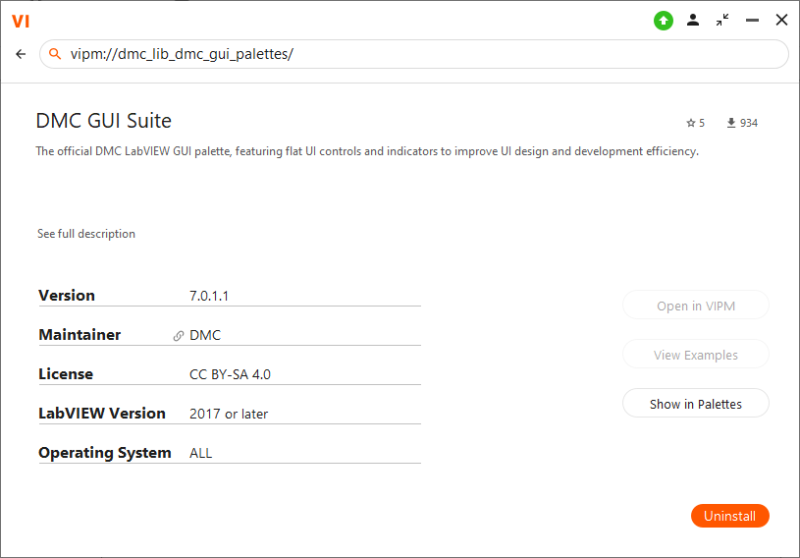Click the DMC GUI Suite title

click(x=104, y=121)
